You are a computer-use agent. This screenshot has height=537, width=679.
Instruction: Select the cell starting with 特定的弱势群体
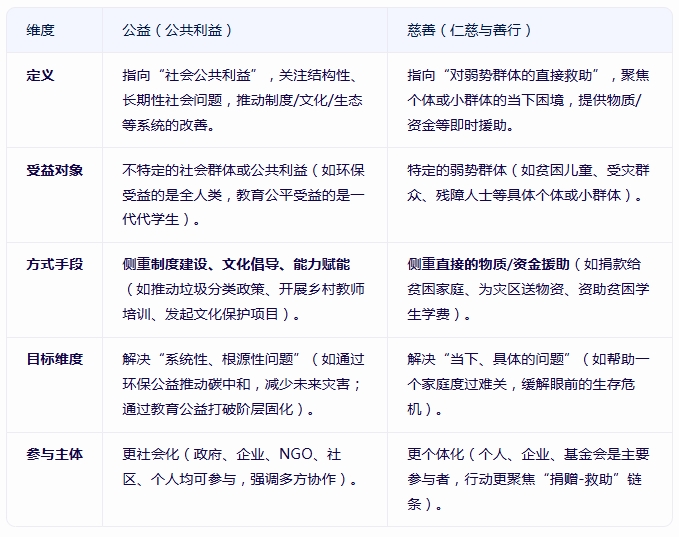(x=528, y=183)
